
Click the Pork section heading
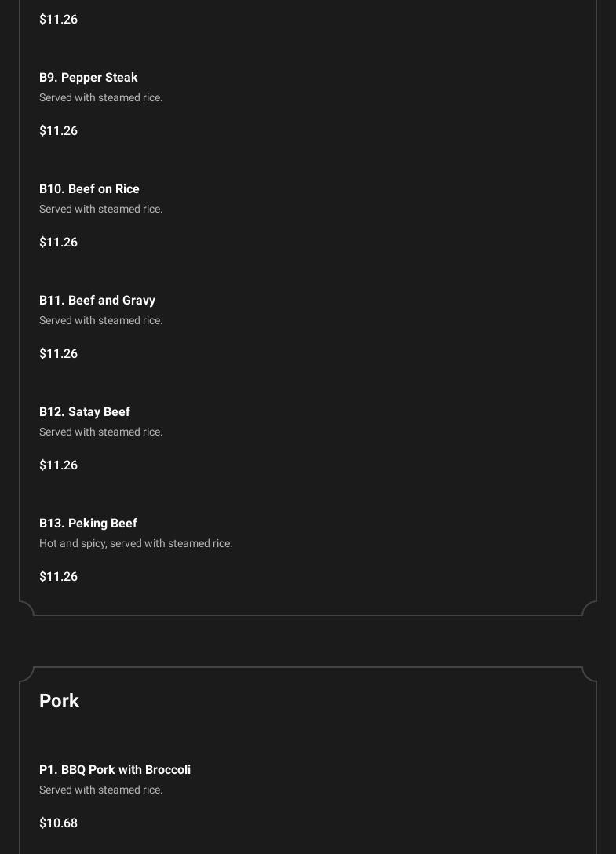tap(59, 700)
